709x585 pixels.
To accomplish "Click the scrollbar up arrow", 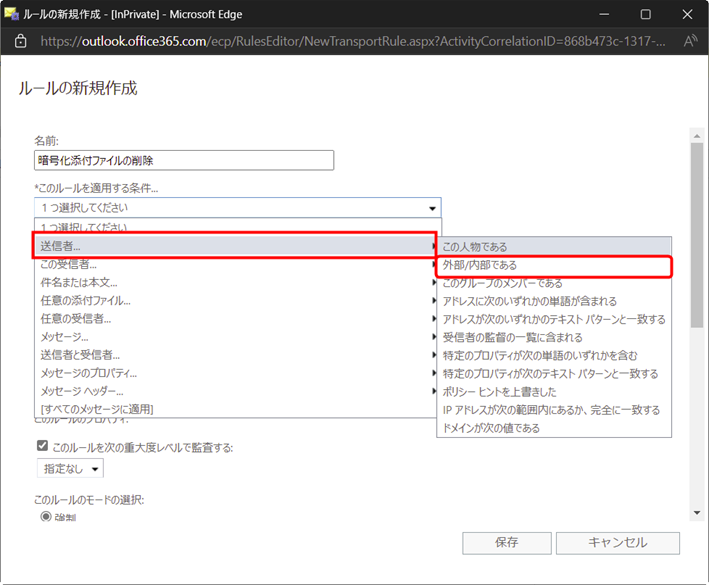I will click(697, 136).
